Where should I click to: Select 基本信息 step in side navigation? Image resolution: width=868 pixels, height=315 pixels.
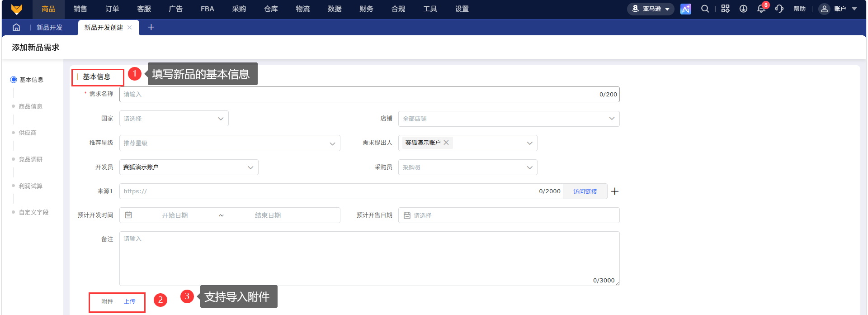27,80
